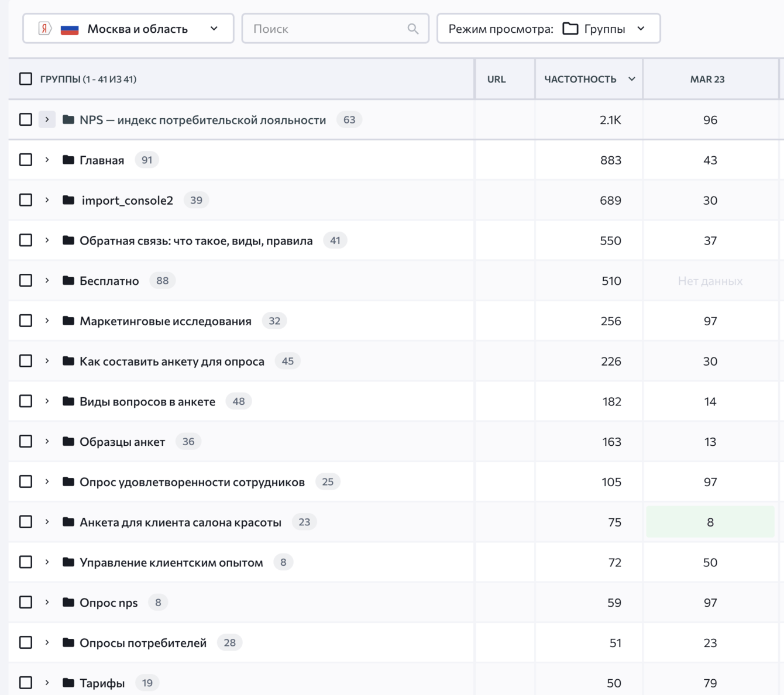Expand the Виды вопросов в анкете group
Image resolution: width=784 pixels, height=695 pixels.
coord(47,401)
